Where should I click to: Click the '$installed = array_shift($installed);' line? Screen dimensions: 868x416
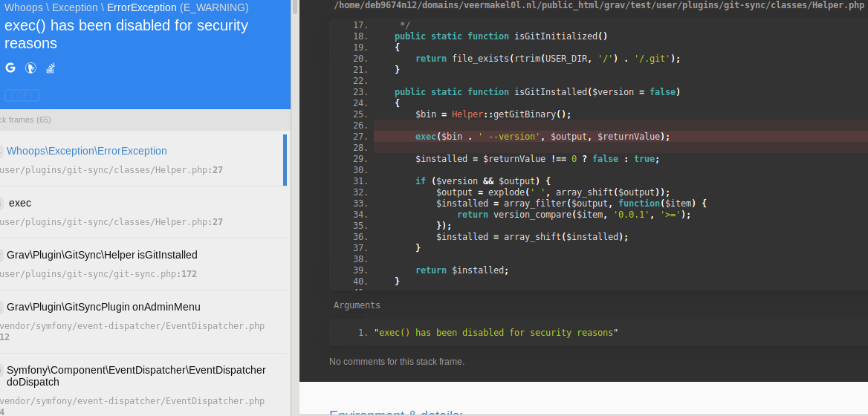click(x=533, y=237)
